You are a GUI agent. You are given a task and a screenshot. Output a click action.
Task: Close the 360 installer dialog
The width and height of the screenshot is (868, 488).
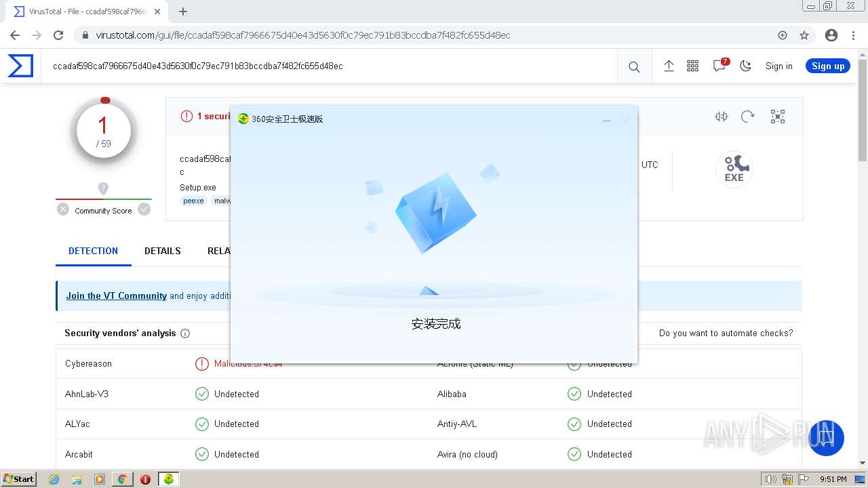[625, 121]
